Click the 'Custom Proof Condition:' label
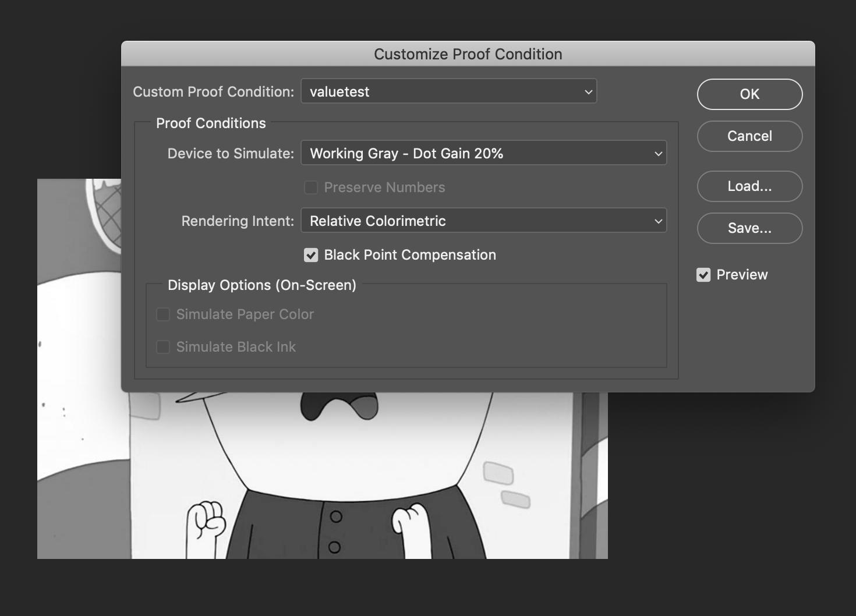This screenshot has height=616, width=856. [213, 92]
